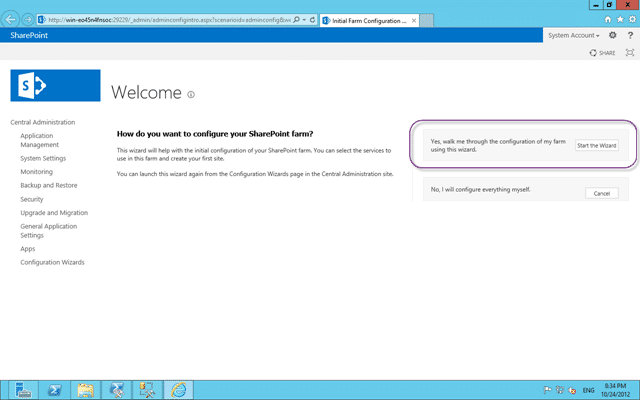
Task: Click the search magnifier in address bar
Action: coord(296,20)
